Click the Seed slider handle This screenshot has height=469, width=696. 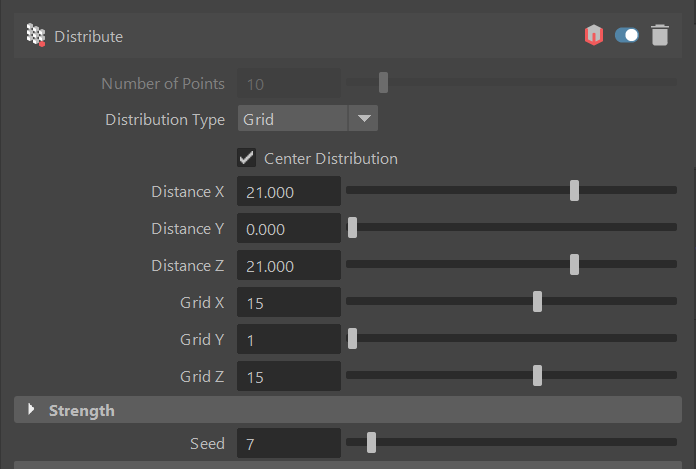pos(372,442)
